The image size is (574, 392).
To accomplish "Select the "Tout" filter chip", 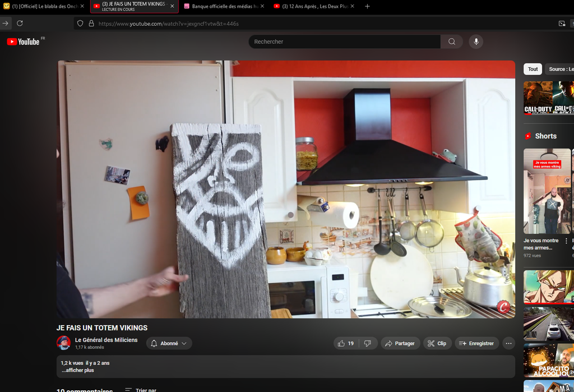I will pyautogui.click(x=533, y=69).
